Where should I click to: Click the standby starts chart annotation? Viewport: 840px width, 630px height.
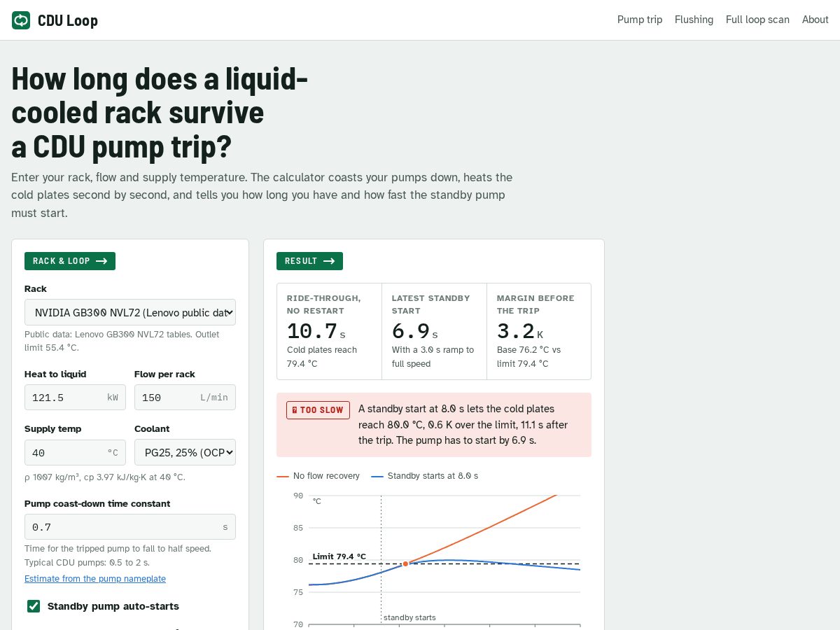(410, 617)
